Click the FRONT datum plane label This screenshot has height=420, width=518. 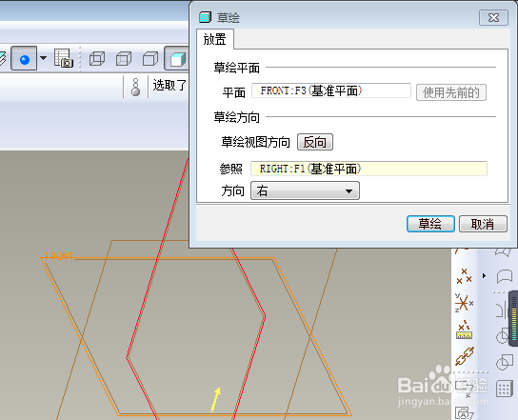58,256
